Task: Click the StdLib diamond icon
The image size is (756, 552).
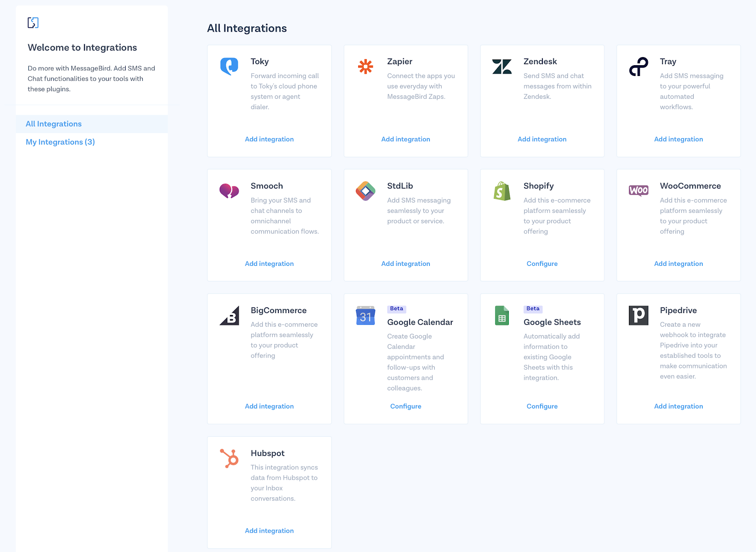Action: [x=365, y=191]
